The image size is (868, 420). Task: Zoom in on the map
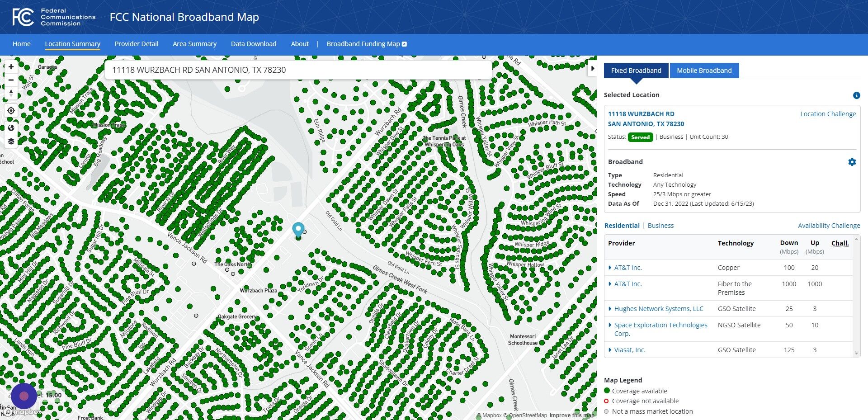(11, 67)
